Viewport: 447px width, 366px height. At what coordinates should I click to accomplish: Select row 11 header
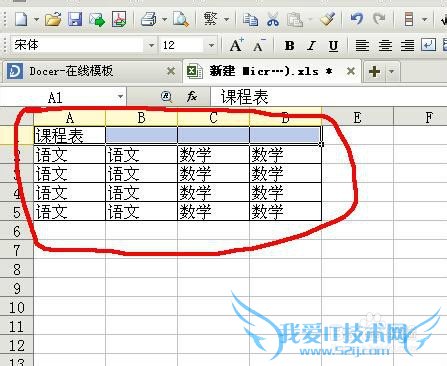[x=17, y=326]
